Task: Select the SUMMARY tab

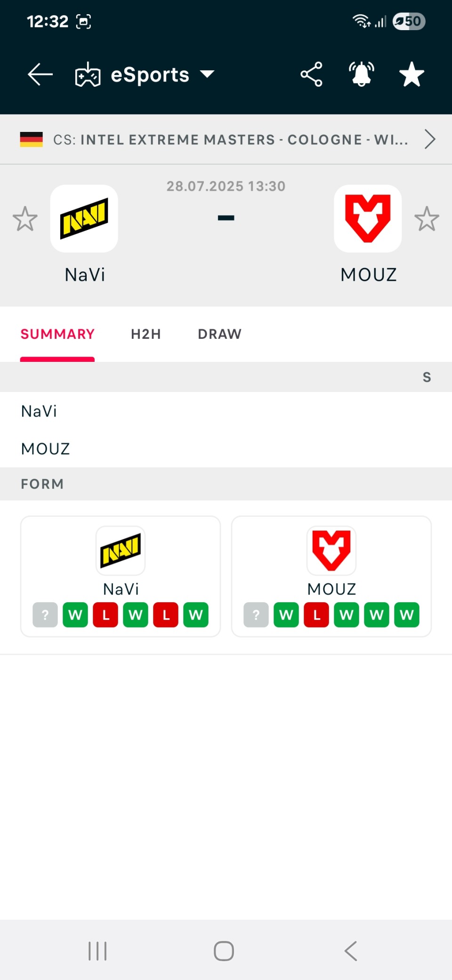Action: coord(57,334)
